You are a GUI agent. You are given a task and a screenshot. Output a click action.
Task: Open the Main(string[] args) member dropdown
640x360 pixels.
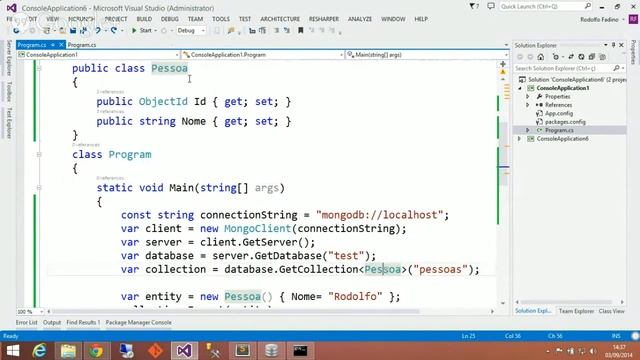[427, 55]
